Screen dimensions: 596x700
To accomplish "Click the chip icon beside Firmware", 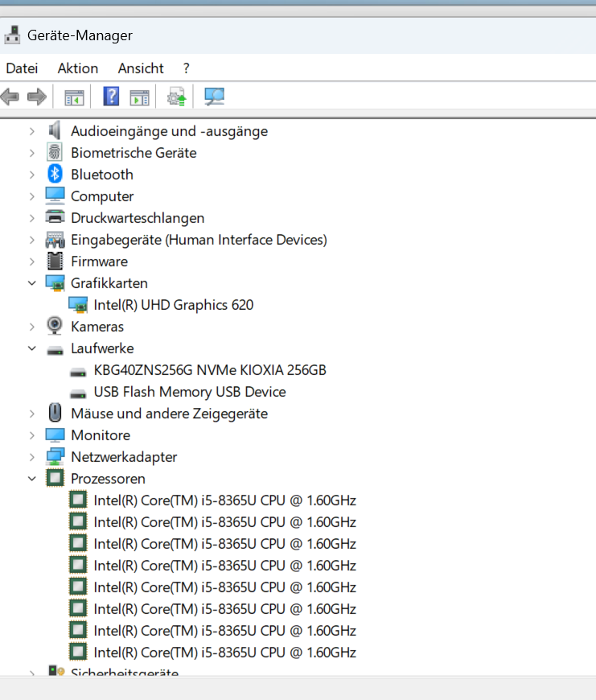I will [55, 261].
